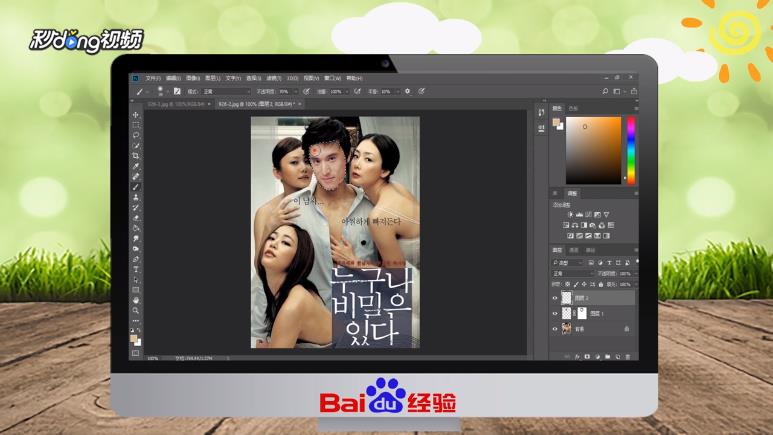Open the collapsed History panel icon
Viewport: 773px width, 435px height.
click(541, 112)
